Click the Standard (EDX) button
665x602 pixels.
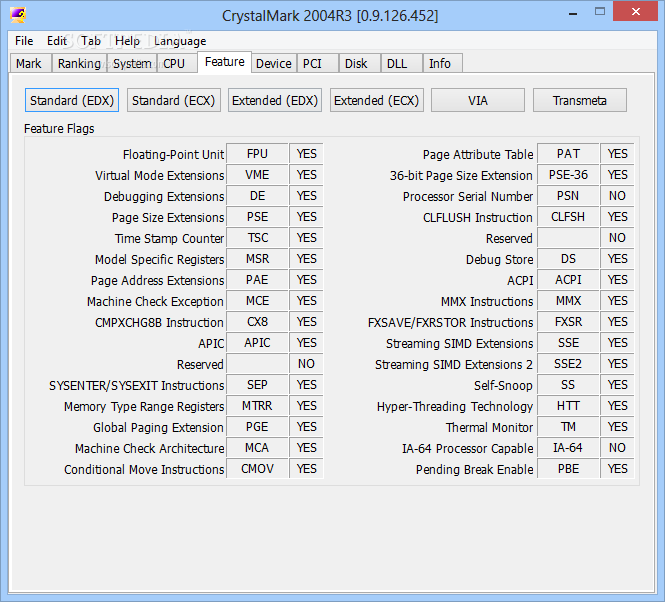click(72, 100)
